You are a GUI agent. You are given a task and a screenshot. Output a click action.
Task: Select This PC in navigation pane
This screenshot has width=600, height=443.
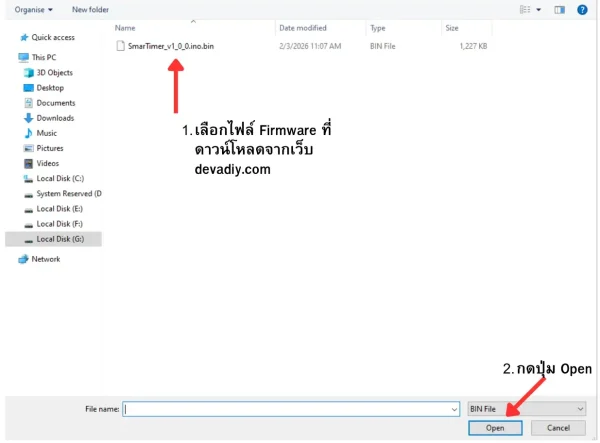pyautogui.click(x=44, y=57)
